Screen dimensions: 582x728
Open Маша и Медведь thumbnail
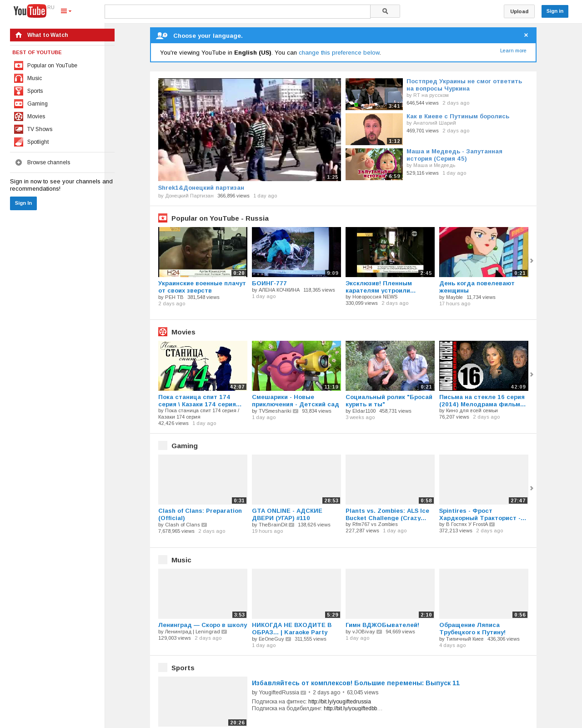(374, 164)
